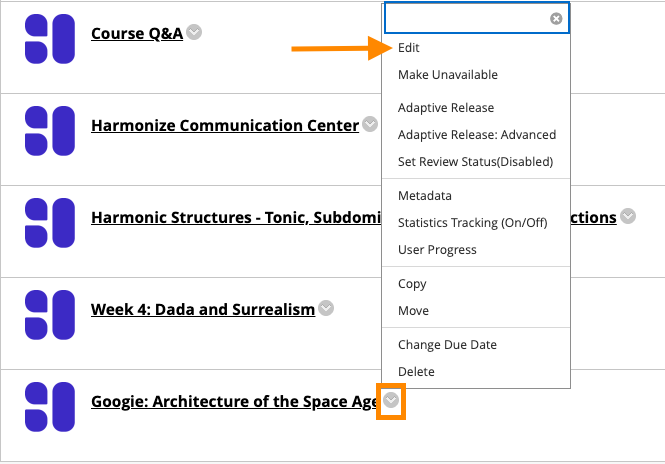Image resolution: width=665 pixels, height=464 pixels.
Task: Close the context menu with the X icon
Action: tap(556, 19)
